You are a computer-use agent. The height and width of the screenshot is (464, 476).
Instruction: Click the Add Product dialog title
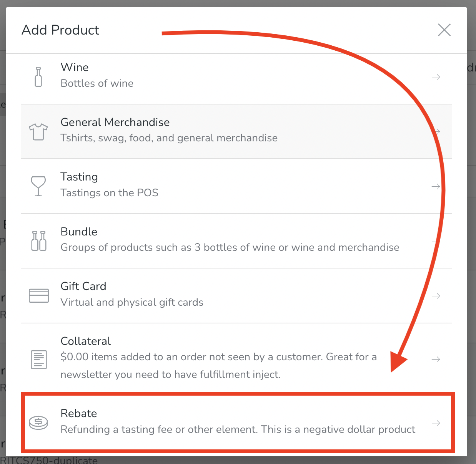pos(60,30)
